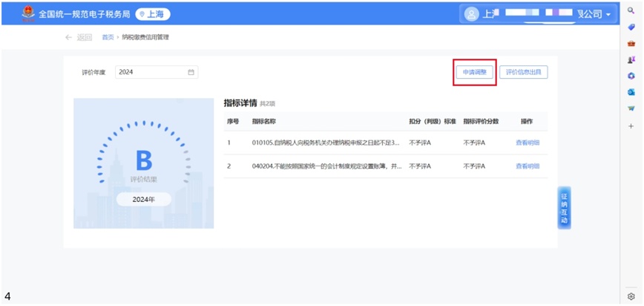
Task: Click the B rating result graphic
Action: click(144, 160)
